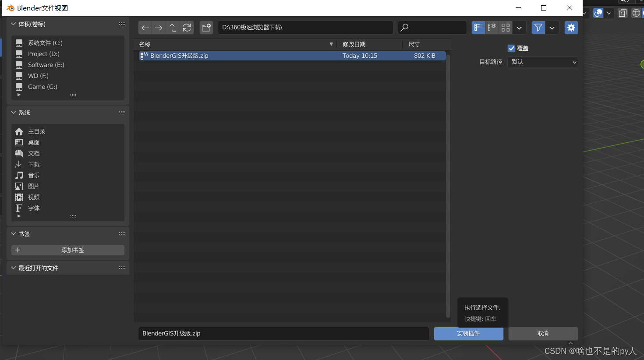Screen dimensions: 644x360
Task: Grab 最近打开的文件 panel drag handle dots
Action: (122, 268)
